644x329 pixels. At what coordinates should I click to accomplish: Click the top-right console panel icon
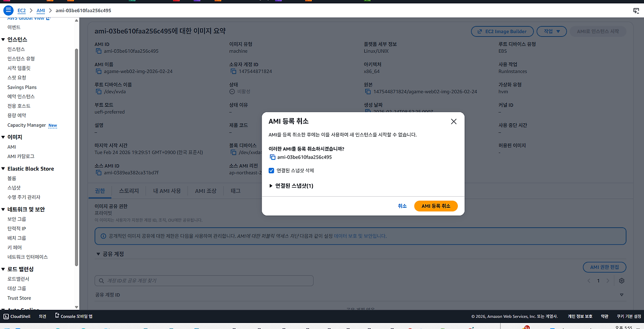point(636,11)
